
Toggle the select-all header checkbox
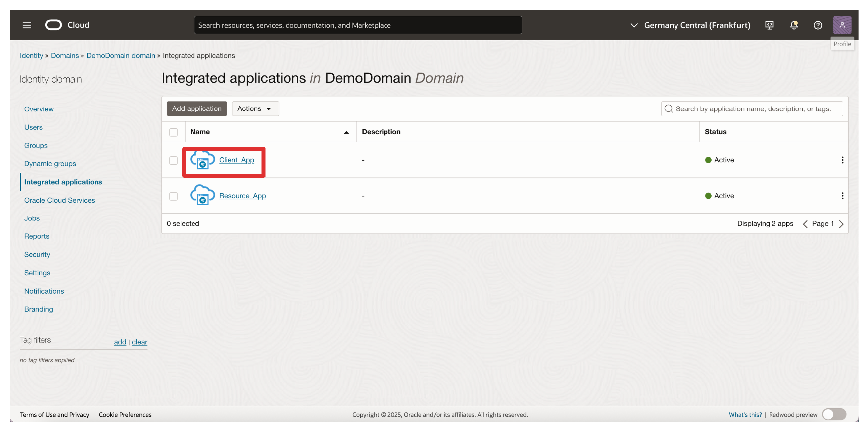point(173,132)
